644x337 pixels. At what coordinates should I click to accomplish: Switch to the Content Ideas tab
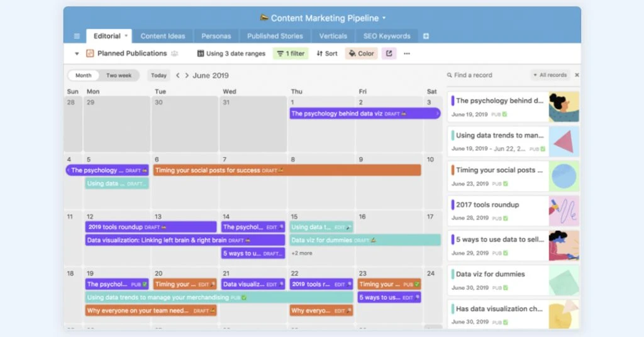163,36
